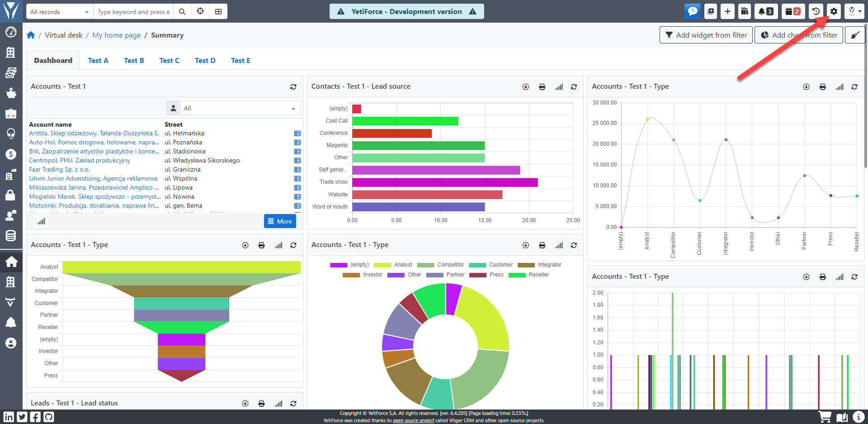The image size is (868, 424).
Task: Expand the All records dropdown
Action: (59, 12)
